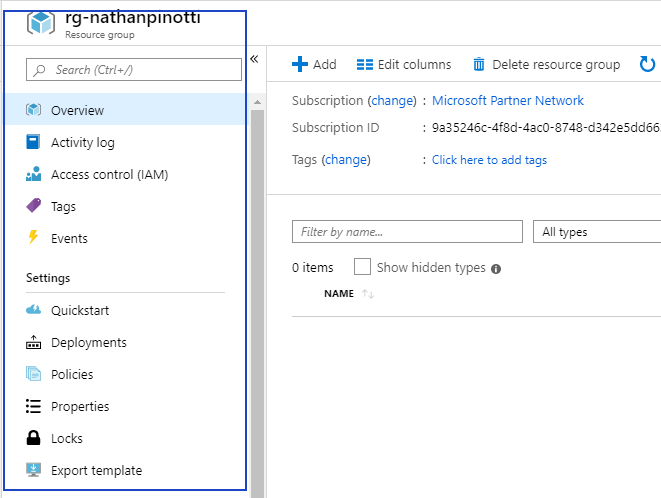Click the '0 items' count text

(x=312, y=267)
